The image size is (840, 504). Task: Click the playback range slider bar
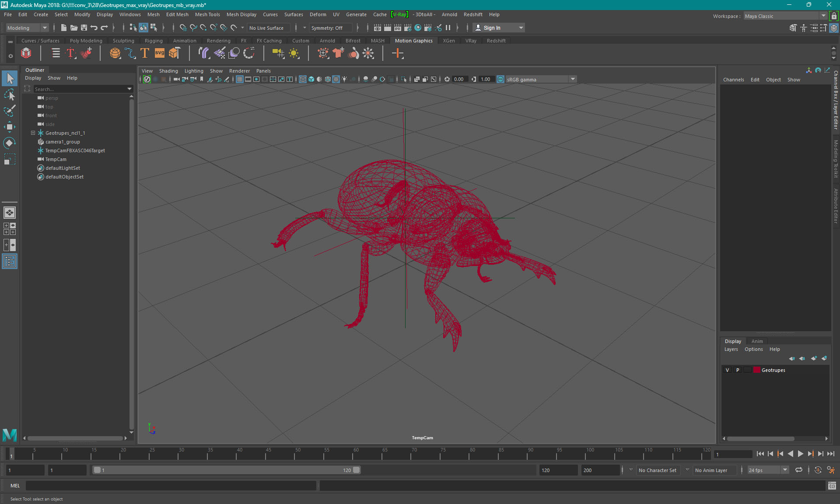pyautogui.click(x=227, y=470)
